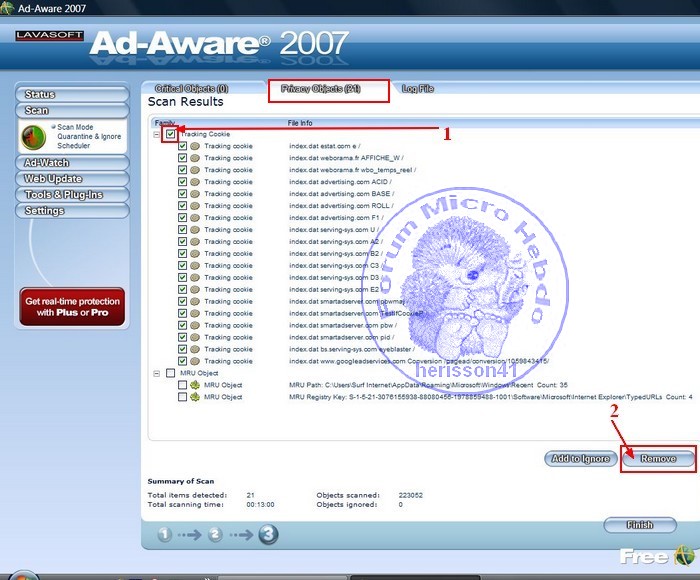Image resolution: width=700 pixels, height=580 pixels.
Task: Click cookie icon for smartadserver.com TestIfCookieP row
Action: (x=195, y=313)
